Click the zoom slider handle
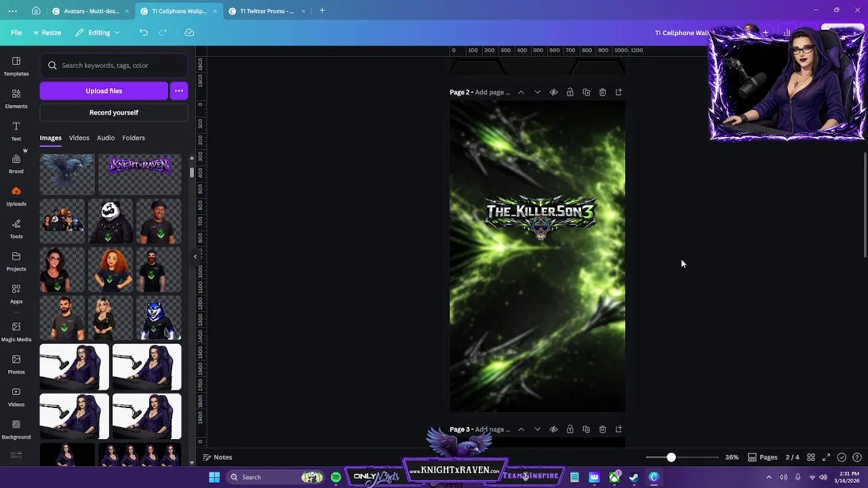868x488 pixels. (671, 457)
